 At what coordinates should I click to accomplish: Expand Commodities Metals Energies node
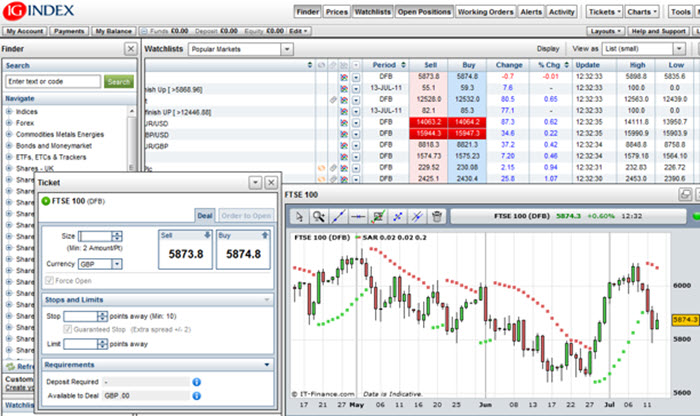(9, 134)
